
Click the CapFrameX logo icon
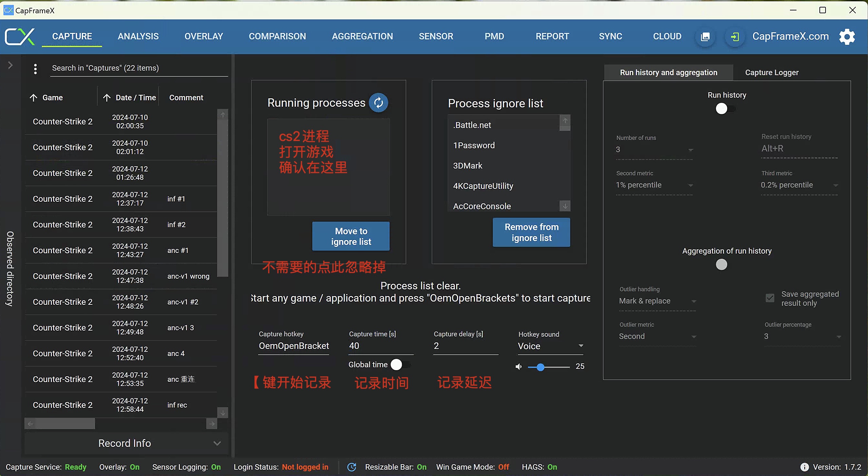tap(20, 36)
